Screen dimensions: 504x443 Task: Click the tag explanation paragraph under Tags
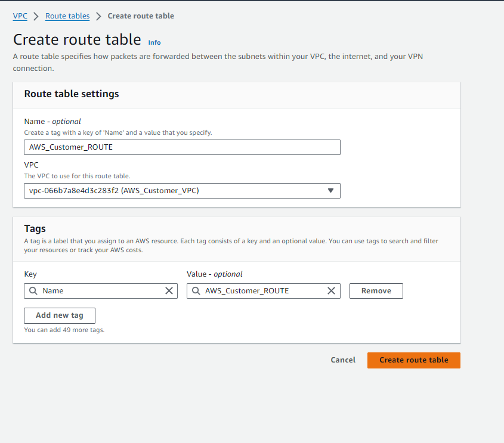(x=231, y=246)
